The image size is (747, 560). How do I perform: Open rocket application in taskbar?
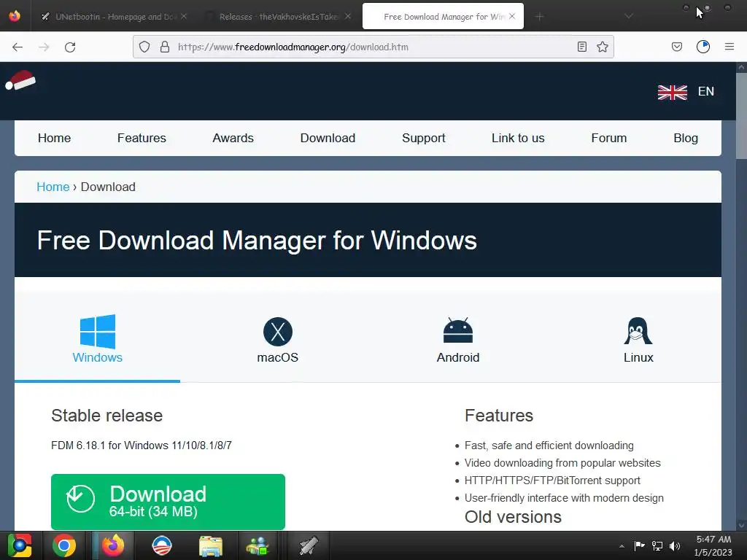coord(309,545)
